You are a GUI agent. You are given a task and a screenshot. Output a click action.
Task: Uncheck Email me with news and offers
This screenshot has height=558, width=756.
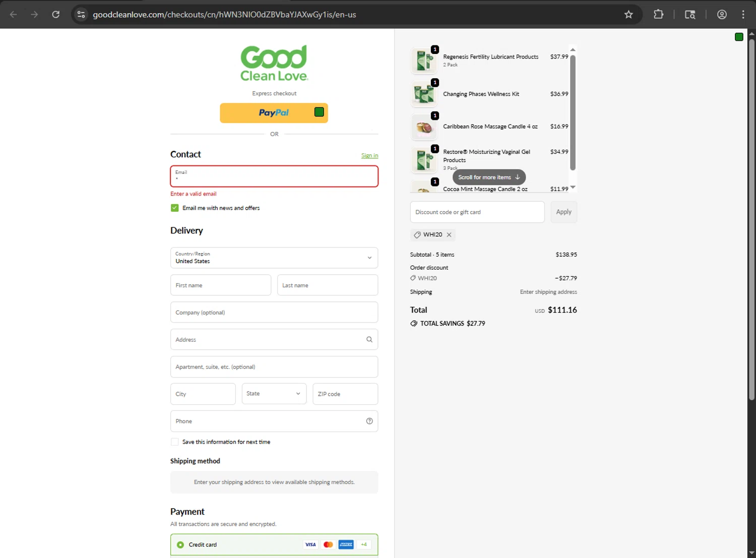pos(175,208)
